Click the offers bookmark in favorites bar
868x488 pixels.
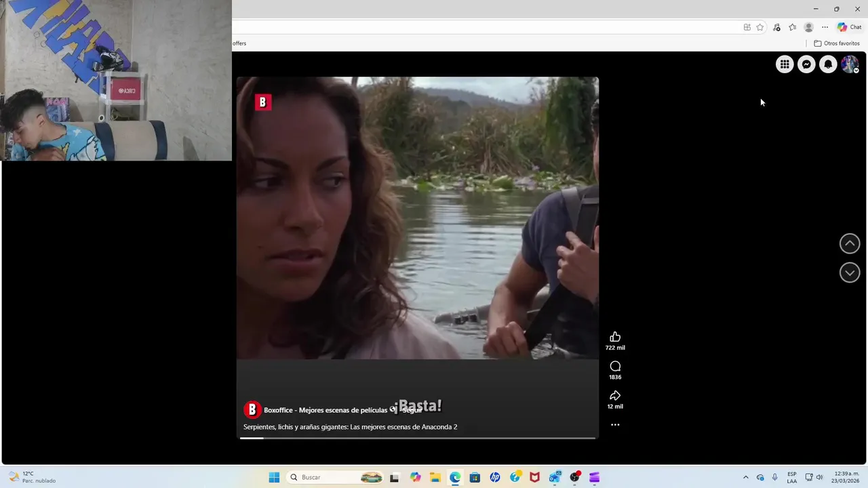click(x=239, y=43)
